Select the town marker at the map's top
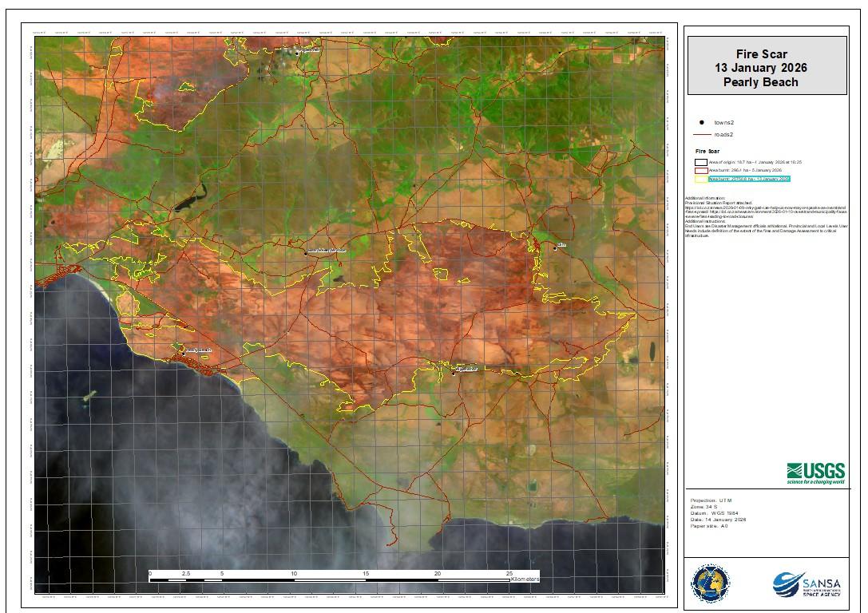Viewport: 868px width, 613px height. pos(298,53)
